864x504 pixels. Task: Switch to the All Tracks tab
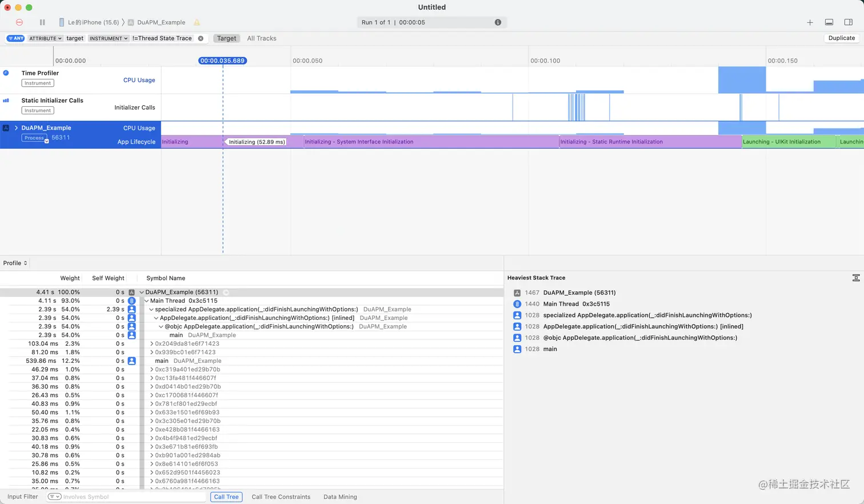(262, 38)
